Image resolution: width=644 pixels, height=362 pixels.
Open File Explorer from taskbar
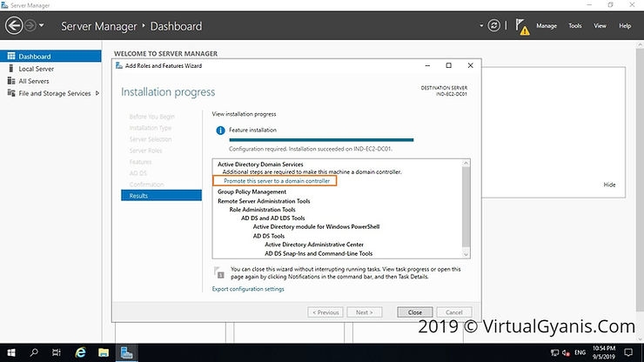pos(104,352)
